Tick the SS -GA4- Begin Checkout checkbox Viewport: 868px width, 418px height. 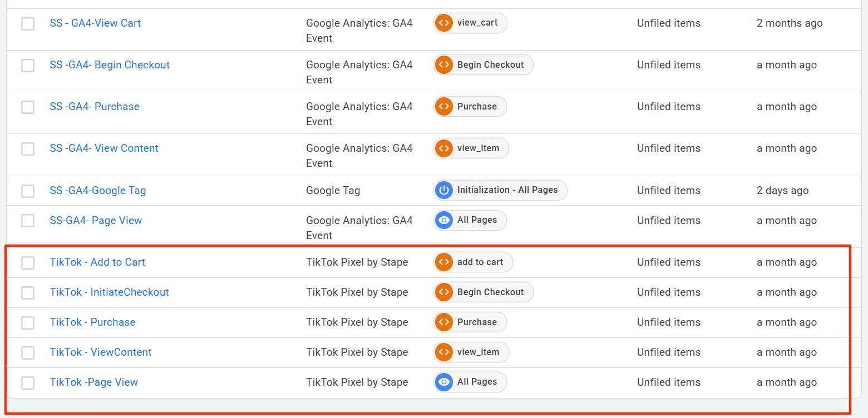pos(28,65)
